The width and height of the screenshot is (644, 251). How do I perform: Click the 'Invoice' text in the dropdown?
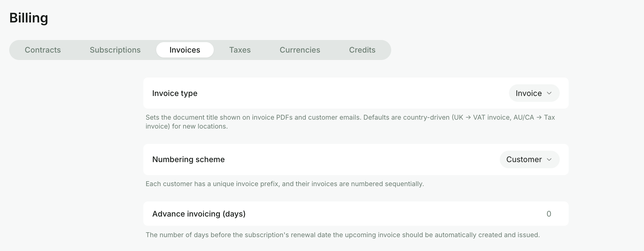point(529,93)
